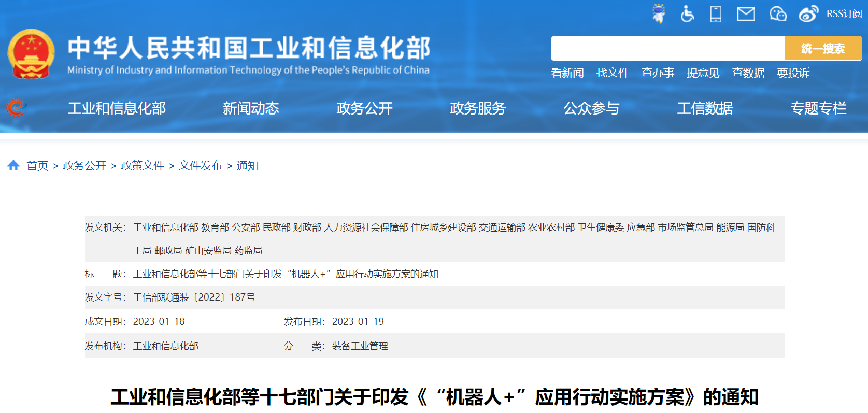Image resolution: width=868 pixels, height=413 pixels.
Task: Open the 看新闻 quick link
Action: [x=567, y=73]
